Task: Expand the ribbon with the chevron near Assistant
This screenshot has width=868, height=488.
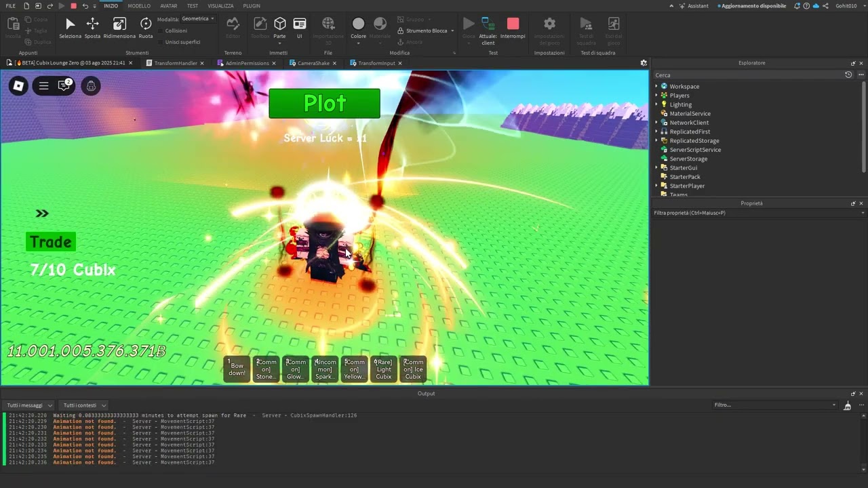Action: pos(671,6)
